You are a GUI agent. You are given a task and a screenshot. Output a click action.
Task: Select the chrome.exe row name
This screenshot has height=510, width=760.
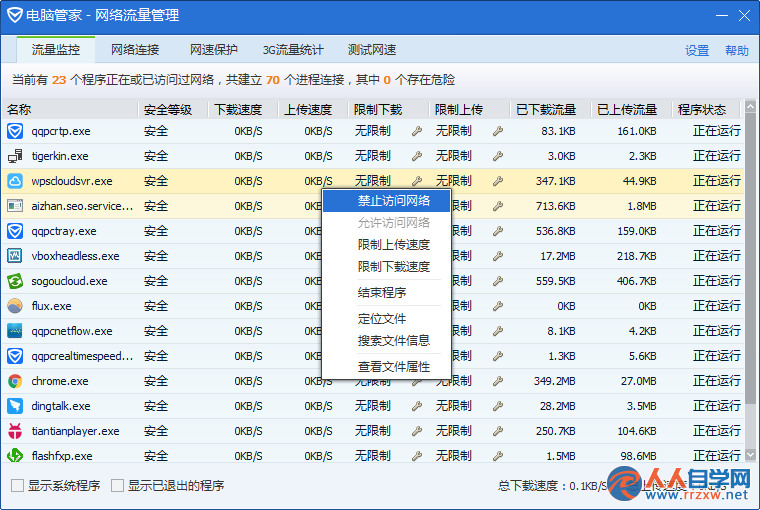[x=60, y=382]
